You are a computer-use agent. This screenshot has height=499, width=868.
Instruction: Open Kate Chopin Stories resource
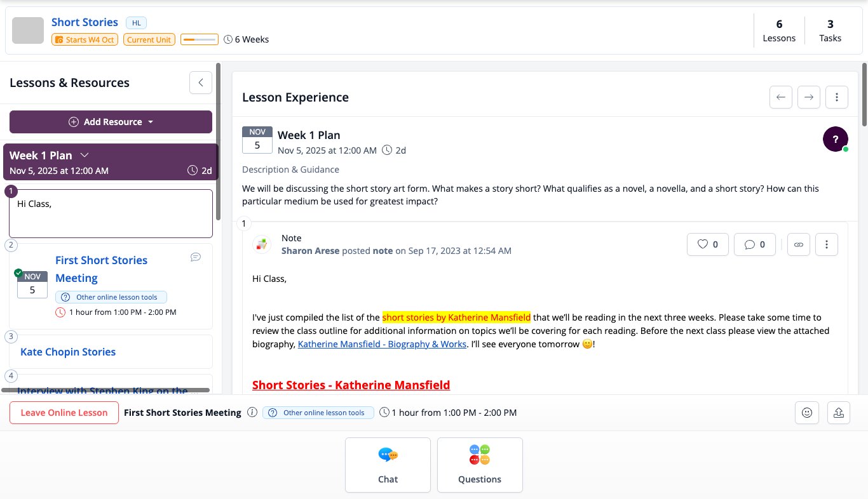point(68,352)
